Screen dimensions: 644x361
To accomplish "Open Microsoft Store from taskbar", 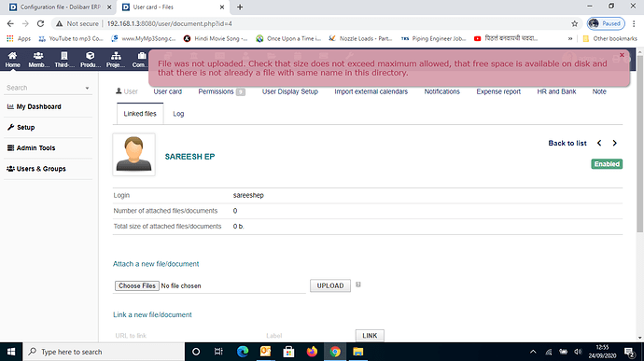I will (x=288, y=352).
